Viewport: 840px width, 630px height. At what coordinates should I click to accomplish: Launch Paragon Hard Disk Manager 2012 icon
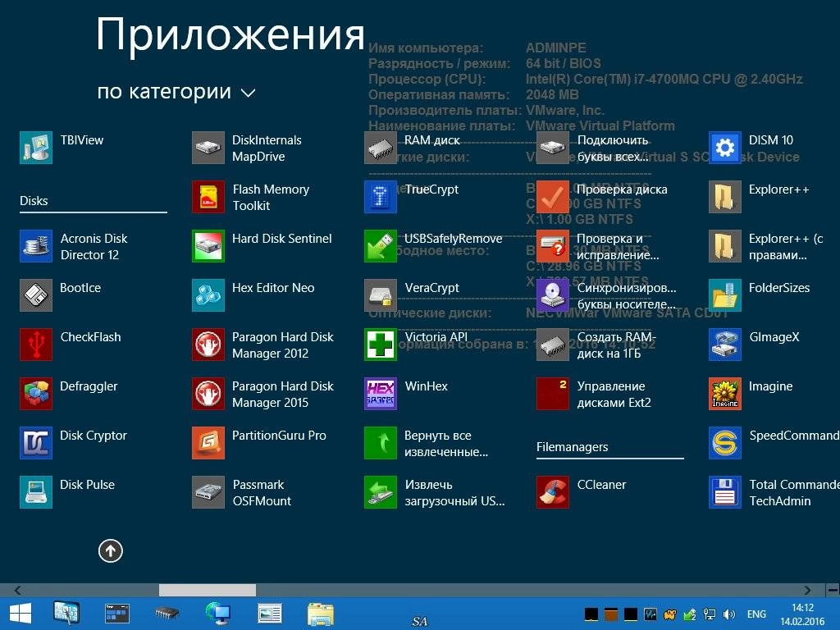tap(208, 345)
